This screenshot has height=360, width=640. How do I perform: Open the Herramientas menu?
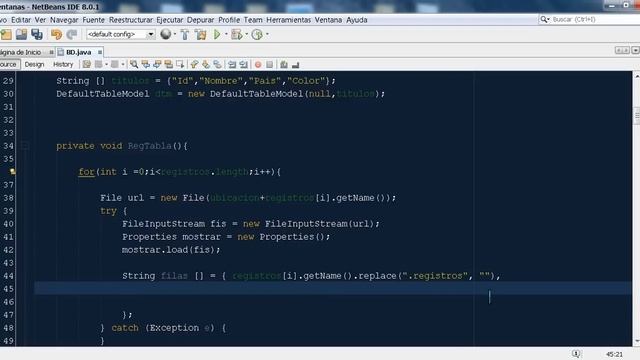[289, 20]
